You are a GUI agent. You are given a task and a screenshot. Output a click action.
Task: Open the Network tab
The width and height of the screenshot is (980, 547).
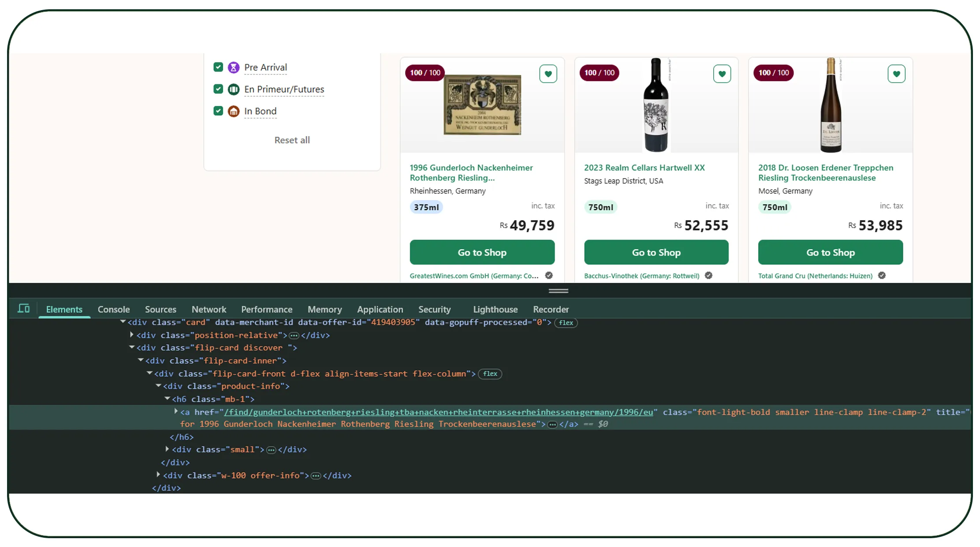click(209, 309)
